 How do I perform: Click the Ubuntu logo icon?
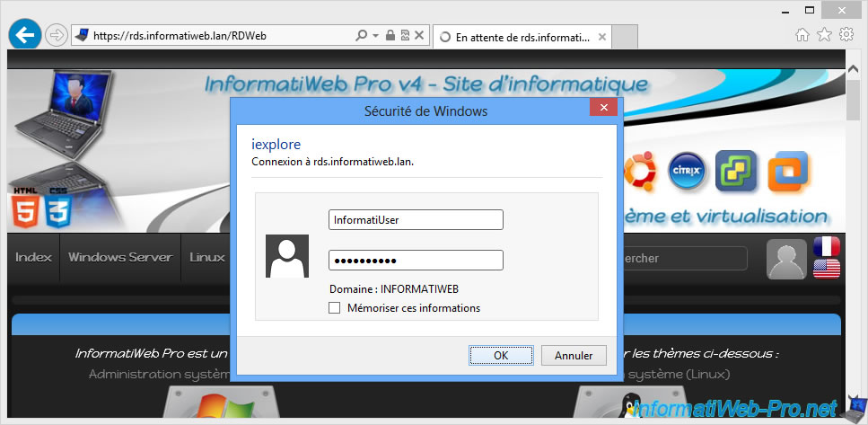click(641, 172)
